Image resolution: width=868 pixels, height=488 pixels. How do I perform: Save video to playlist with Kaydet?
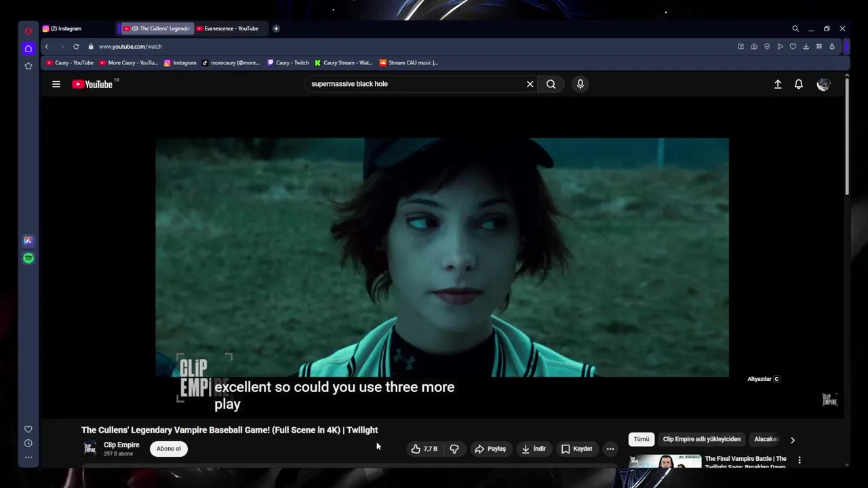click(577, 449)
